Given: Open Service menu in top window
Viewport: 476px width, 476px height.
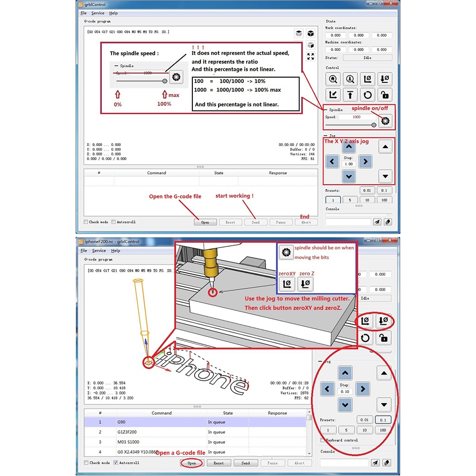Looking at the screenshot, I should coord(98,13).
